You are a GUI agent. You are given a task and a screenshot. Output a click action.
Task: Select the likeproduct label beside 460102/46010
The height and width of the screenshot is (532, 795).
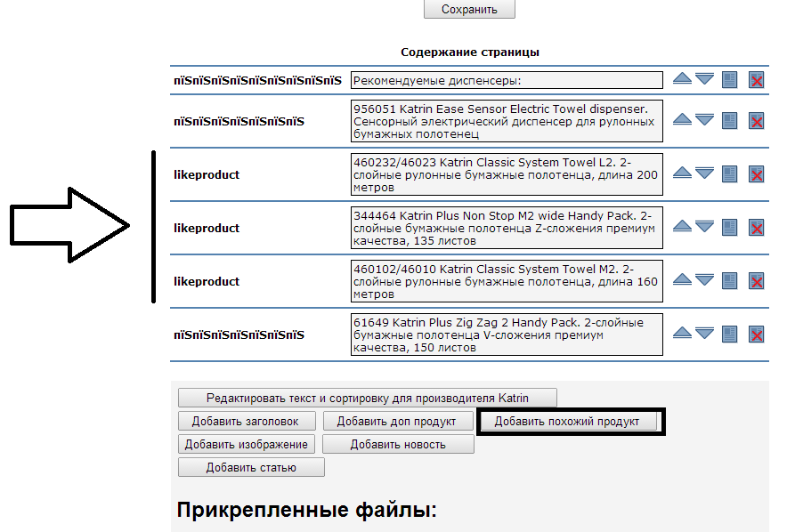point(207,281)
